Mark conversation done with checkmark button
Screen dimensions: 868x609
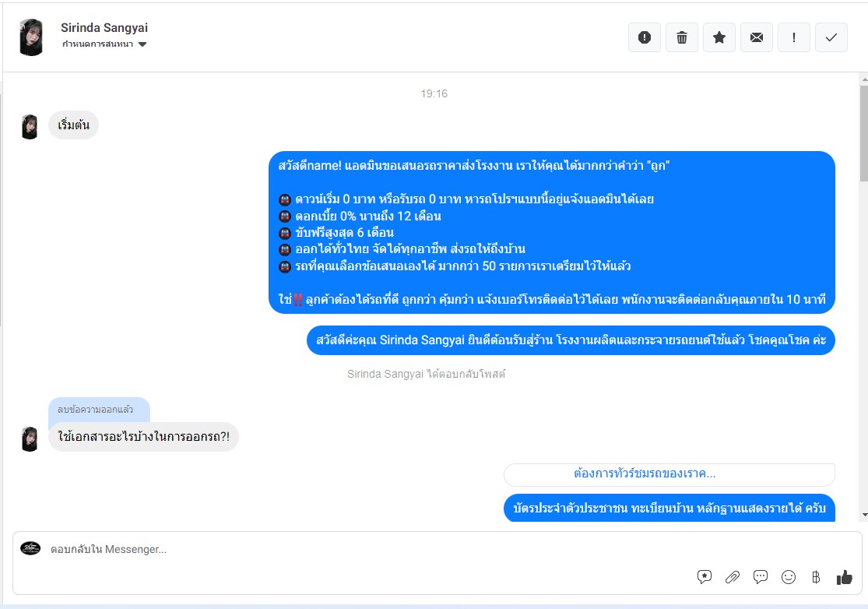(x=831, y=37)
